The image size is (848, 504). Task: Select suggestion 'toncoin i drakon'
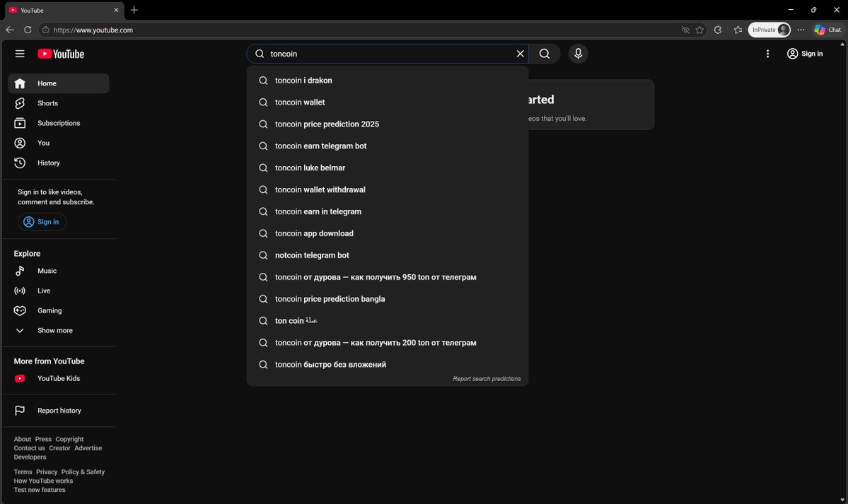[388, 80]
